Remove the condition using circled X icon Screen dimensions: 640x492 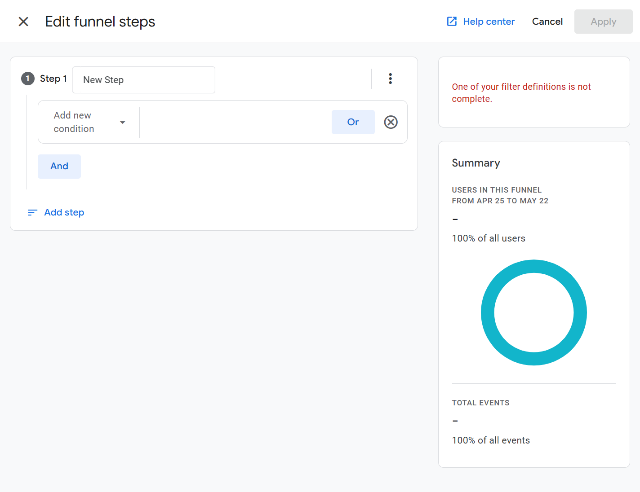coord(391,122)
